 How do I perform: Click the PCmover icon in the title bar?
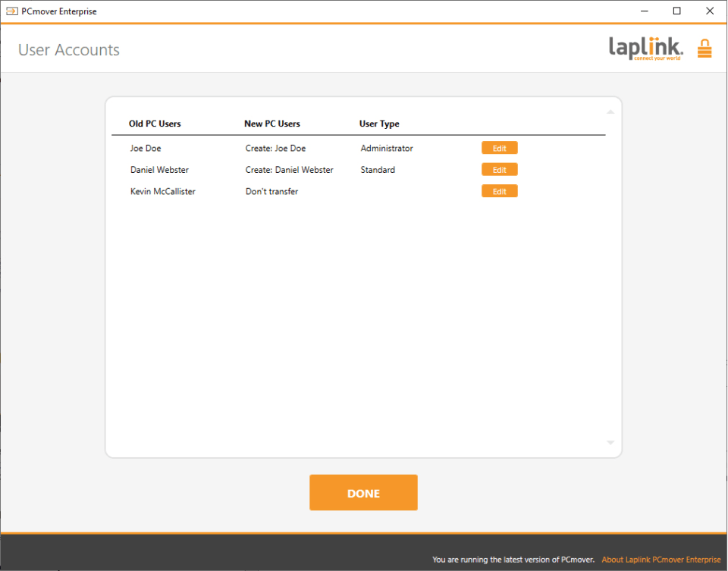[11, 11]
